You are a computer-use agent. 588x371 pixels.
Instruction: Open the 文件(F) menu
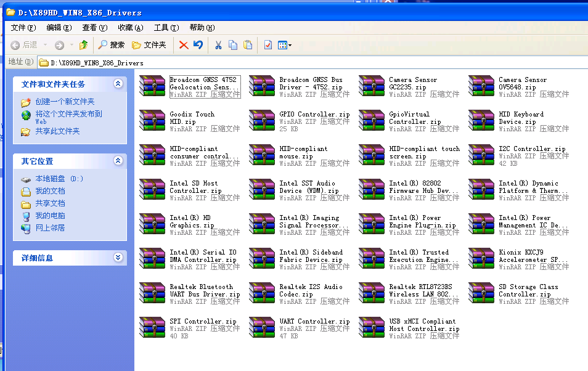pyautogui.click(x=23, y=28)
